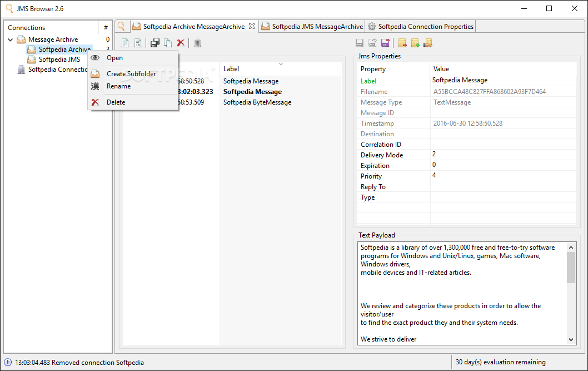The image size is (588, 371).
Task: Click the Softpedia JMS archive icon in tree
Action: tap(32, 60)
